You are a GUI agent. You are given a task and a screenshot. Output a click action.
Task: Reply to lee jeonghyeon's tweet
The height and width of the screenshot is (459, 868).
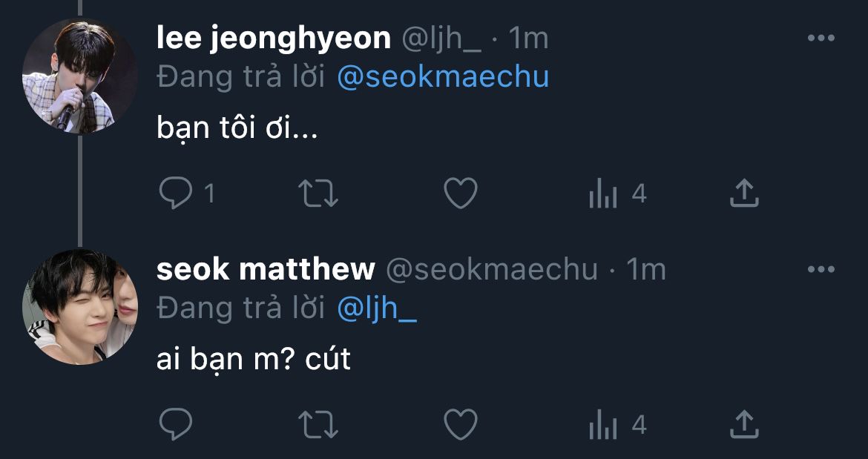click(x=177, y=194)
